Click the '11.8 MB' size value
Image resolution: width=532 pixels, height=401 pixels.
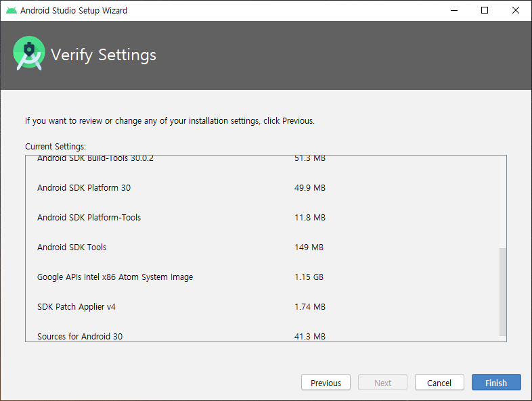point(310,218)
